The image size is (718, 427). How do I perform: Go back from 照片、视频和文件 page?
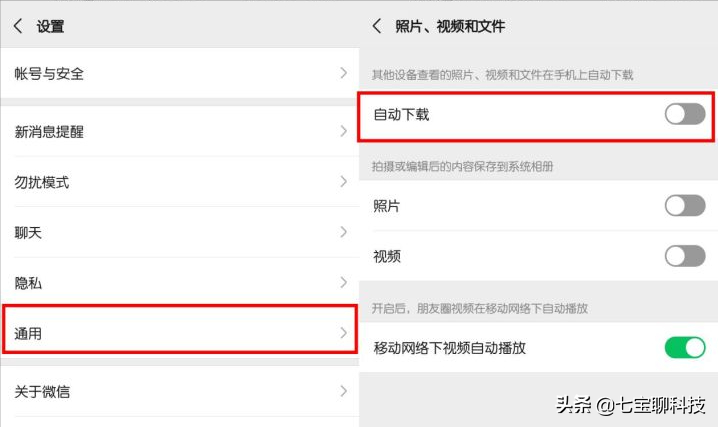[377, 26]
